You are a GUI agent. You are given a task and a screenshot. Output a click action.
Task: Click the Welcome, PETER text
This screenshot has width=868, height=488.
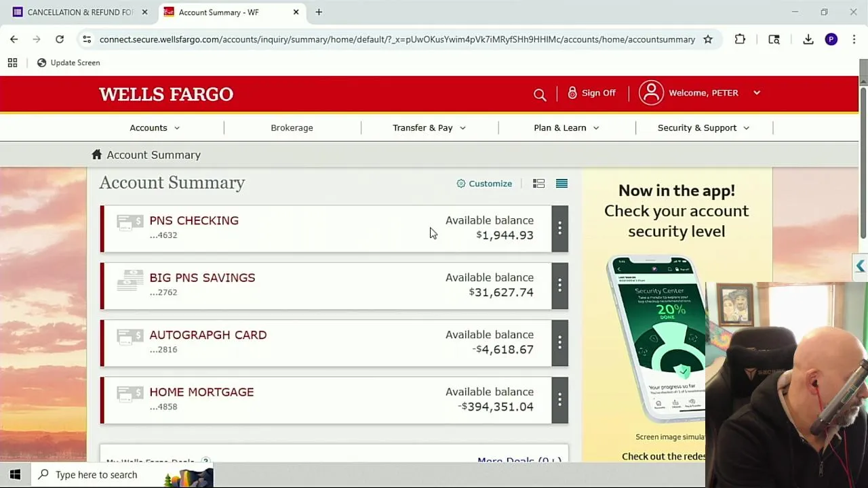703,93
